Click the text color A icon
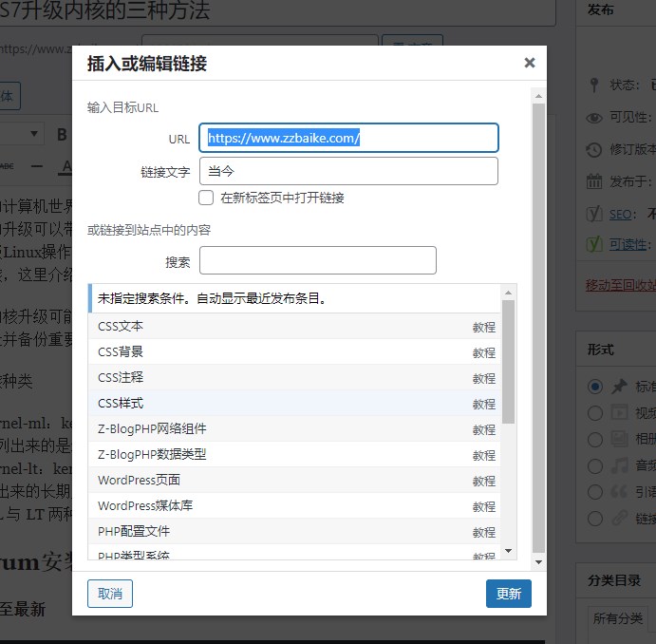656x644 pixels. tap(66, 167)
